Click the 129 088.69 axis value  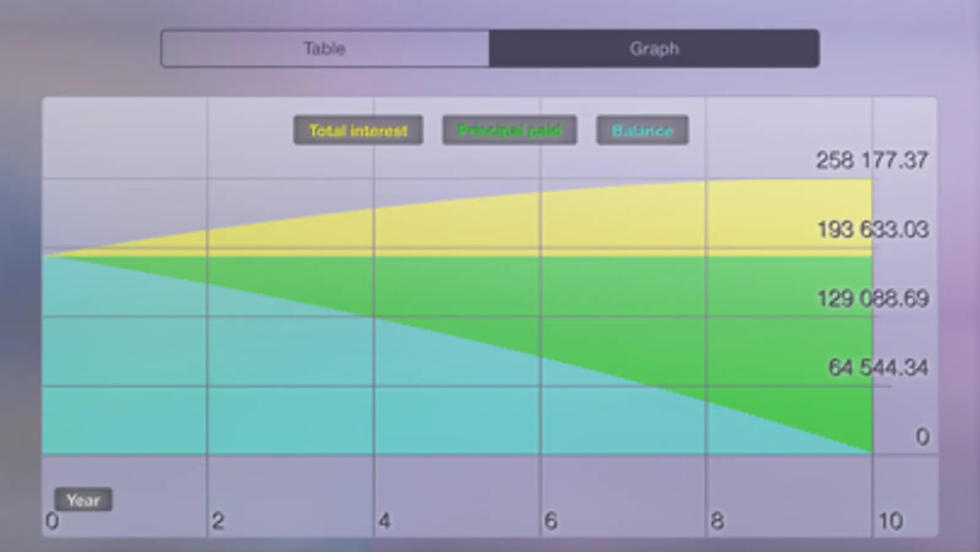pyautogui.click(x=873, y=299)
